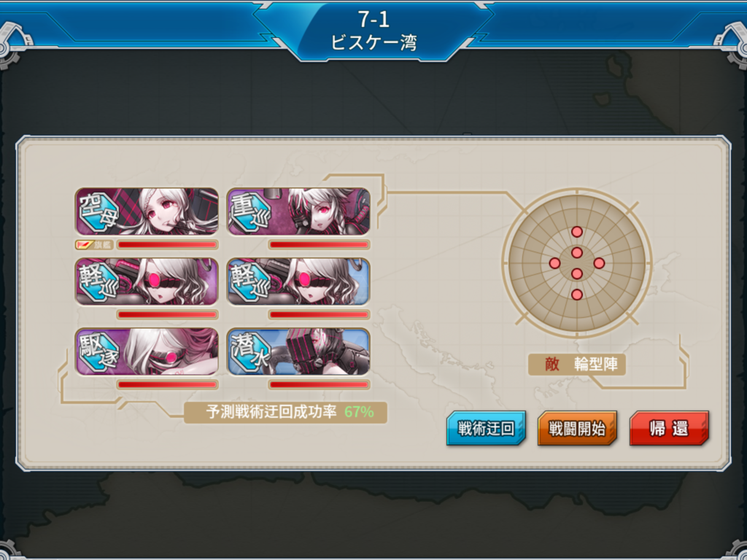Image resolution: width=747 pixels, height=560 pixels.
Task: Click the flagship carrier's red HP bar
Action: click(x=167, y=245)
